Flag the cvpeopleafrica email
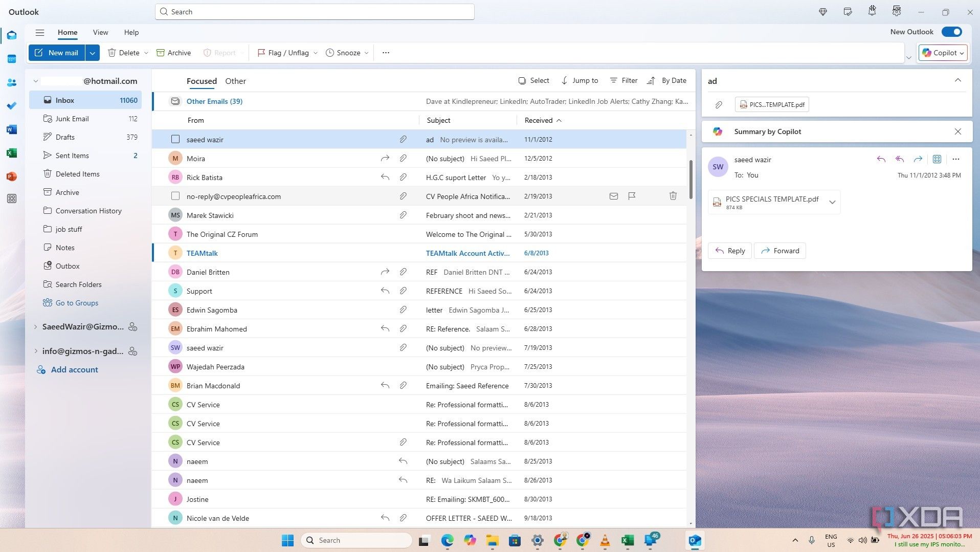The height and width of the screenshot is (552, 980). pyautogui.click(x=632, y=196)
